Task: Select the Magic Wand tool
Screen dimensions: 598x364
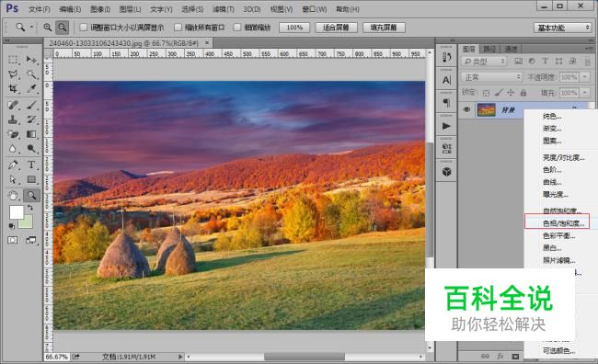Action: 31,74
